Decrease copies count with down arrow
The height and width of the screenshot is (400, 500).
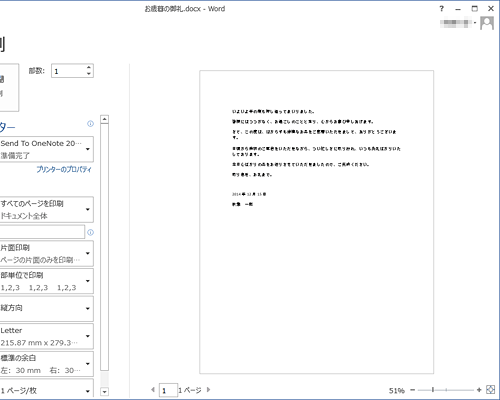point(89,74)
